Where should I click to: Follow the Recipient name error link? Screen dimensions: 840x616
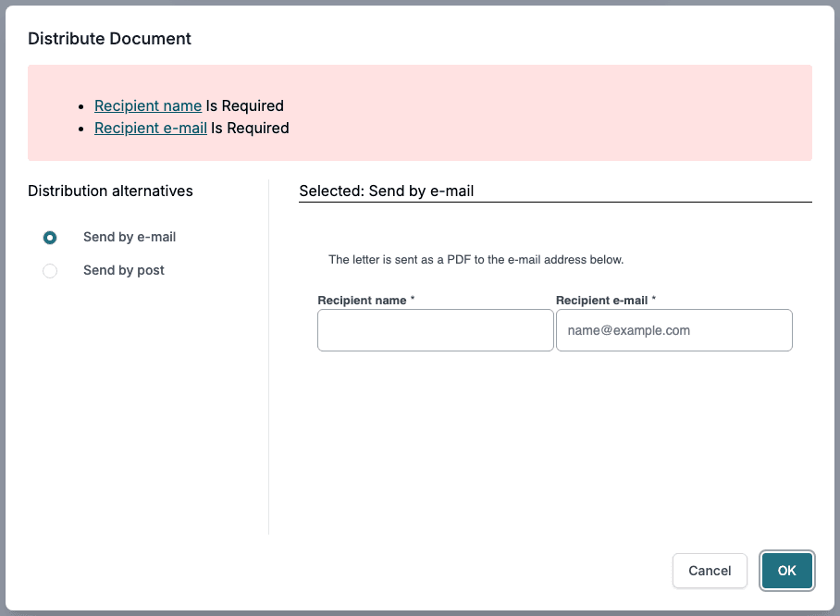click(x=148, y=106)
